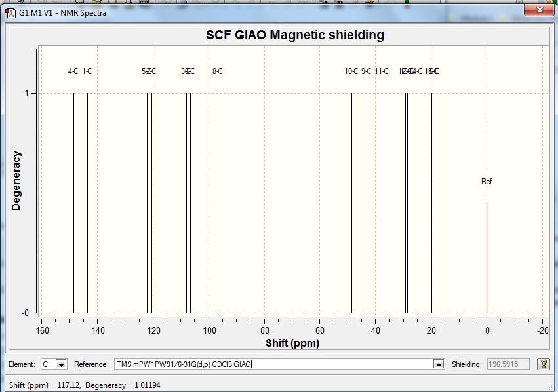This screenshot has width=558, height=392.
Task: Select the 11-C peak label
Action: pos(382,71)
